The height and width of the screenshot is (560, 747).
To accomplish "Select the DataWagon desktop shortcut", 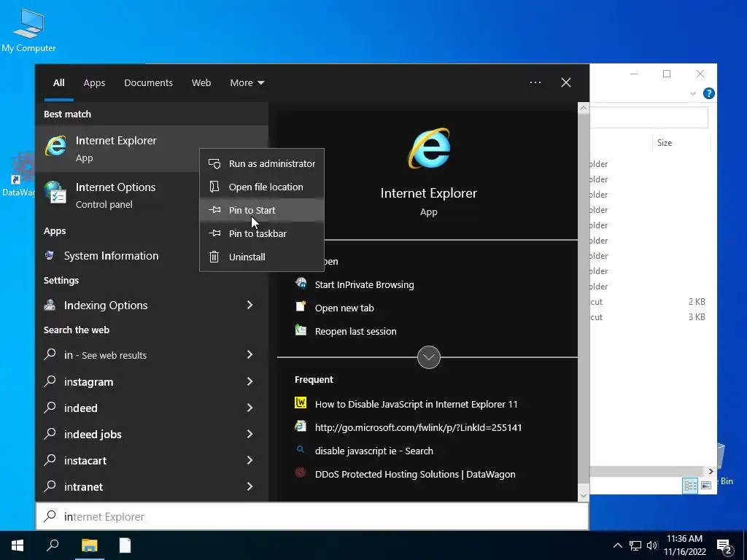I will (18, 174).
